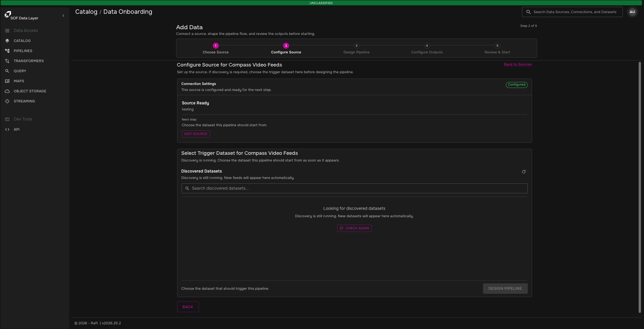Image resolution: width=644 pixels, height=329 pixels.
Task: Select step 3 Design Pipeline
Action: click(356, 48)
